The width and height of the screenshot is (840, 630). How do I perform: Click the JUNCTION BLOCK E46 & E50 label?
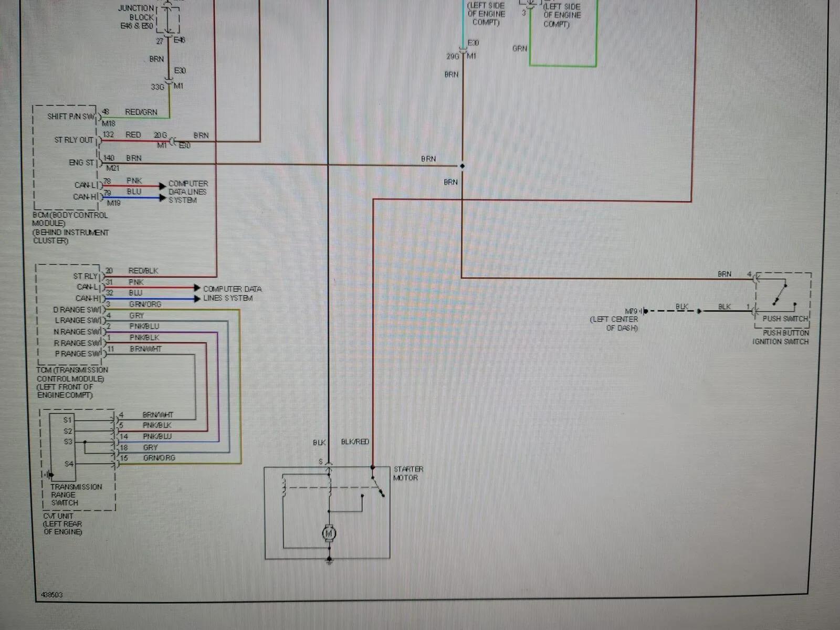click(136, 17)
